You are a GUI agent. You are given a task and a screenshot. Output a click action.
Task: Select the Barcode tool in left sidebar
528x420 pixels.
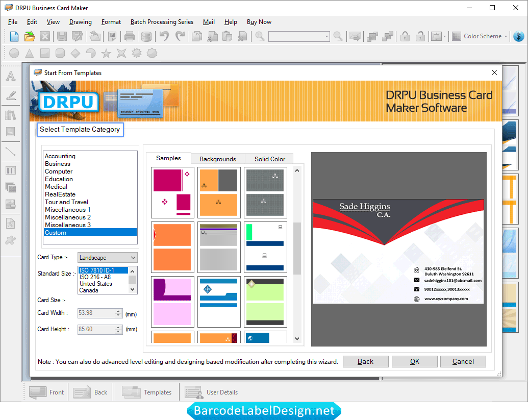[x=11, y=170]
